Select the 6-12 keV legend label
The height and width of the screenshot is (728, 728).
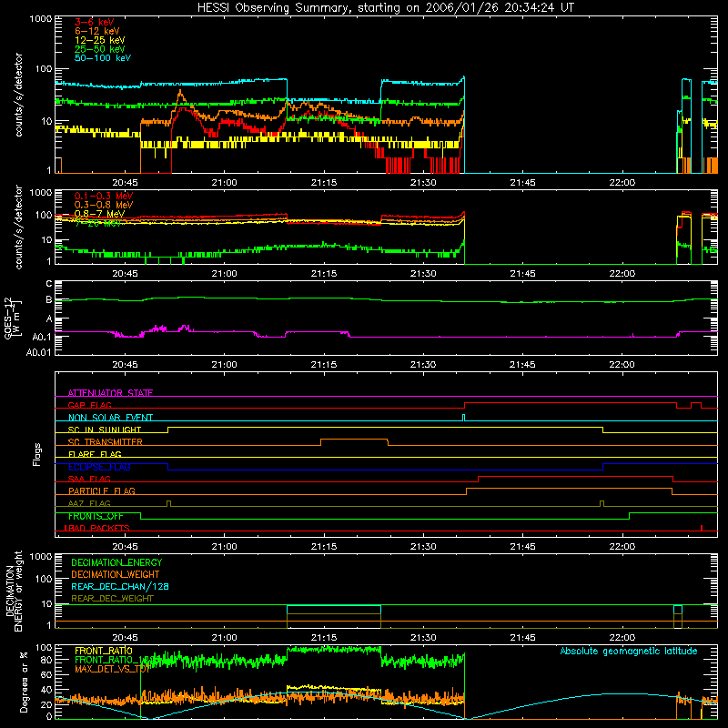pos(97,31)
